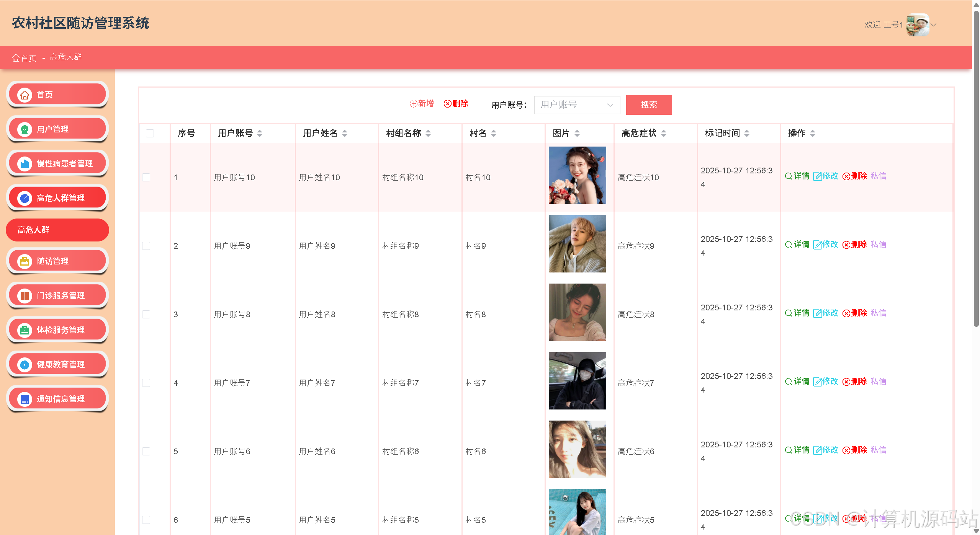Click 私信 link for 用户账号8
980x535 pixels.
(x=878, y=313)
